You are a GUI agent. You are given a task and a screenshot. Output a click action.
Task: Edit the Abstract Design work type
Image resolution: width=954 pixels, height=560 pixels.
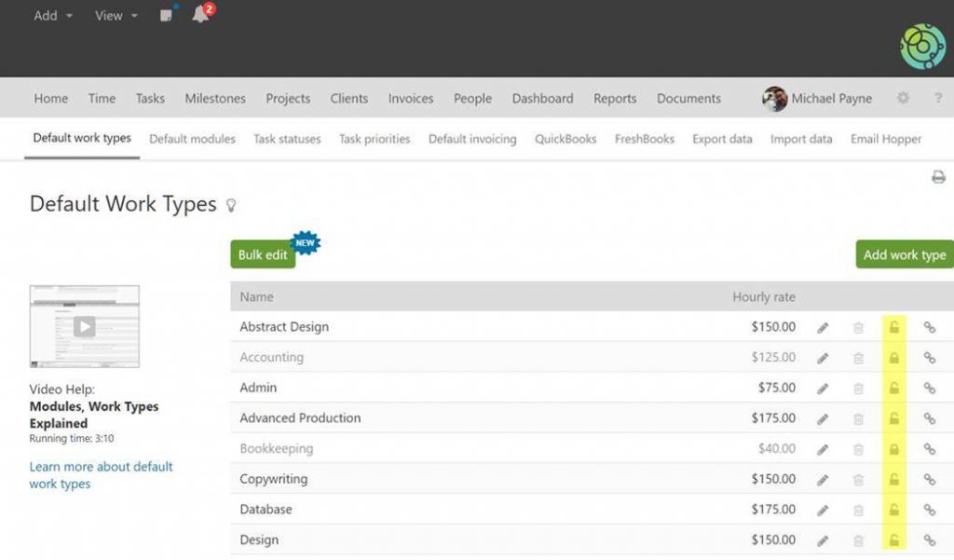pyautogui.click(x=823, y=327)
